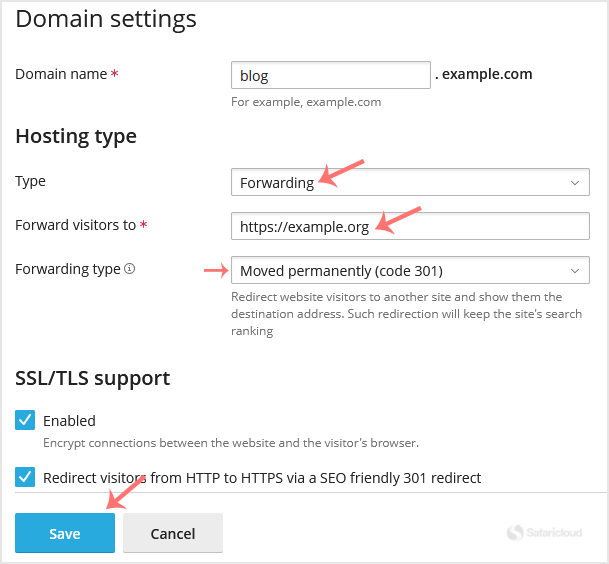The image size is (609, 564).
Task: Click the 'SSL/TLS support' section heading
Action: 93,378
